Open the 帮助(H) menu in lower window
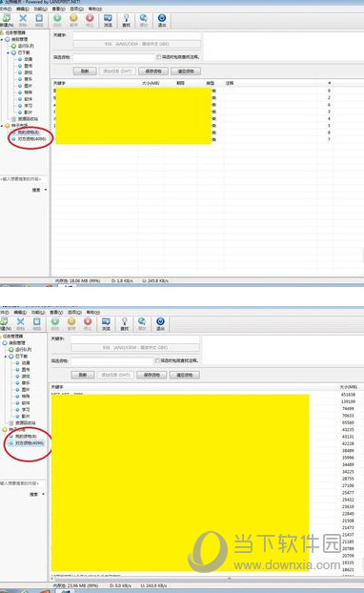Screen dimensions: 364x593 [x=93, y=313]
